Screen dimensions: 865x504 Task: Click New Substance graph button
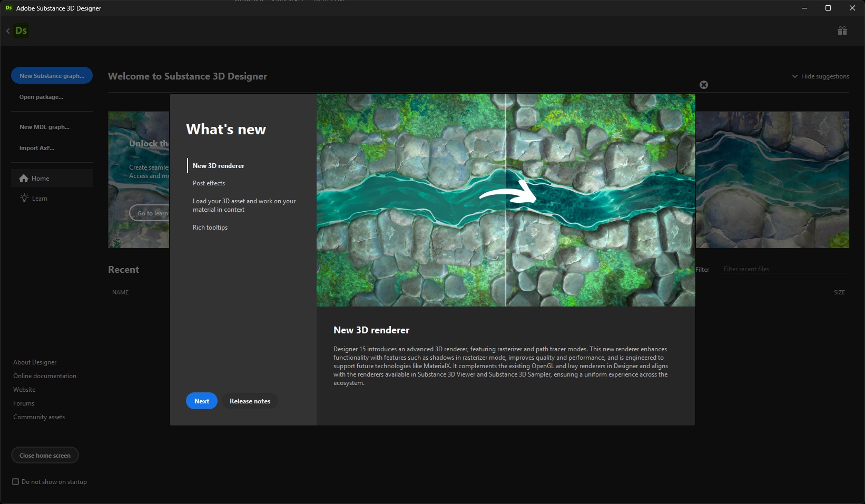(52, 76)
